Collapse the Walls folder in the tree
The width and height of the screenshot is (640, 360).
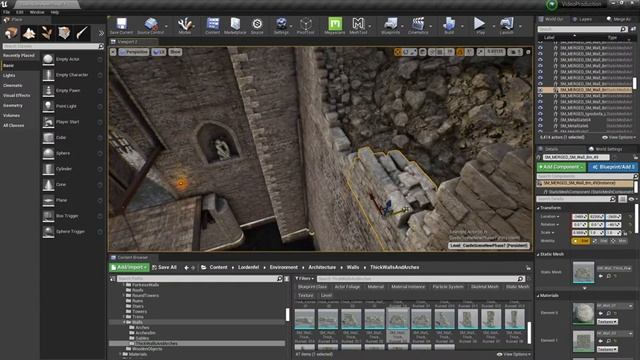124,322
